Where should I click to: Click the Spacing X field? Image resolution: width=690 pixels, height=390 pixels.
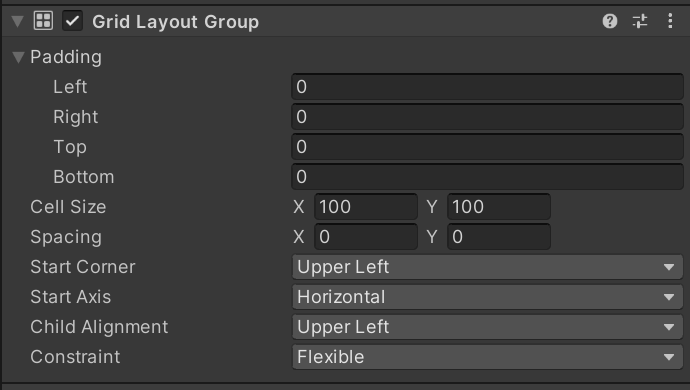[366, 236]
